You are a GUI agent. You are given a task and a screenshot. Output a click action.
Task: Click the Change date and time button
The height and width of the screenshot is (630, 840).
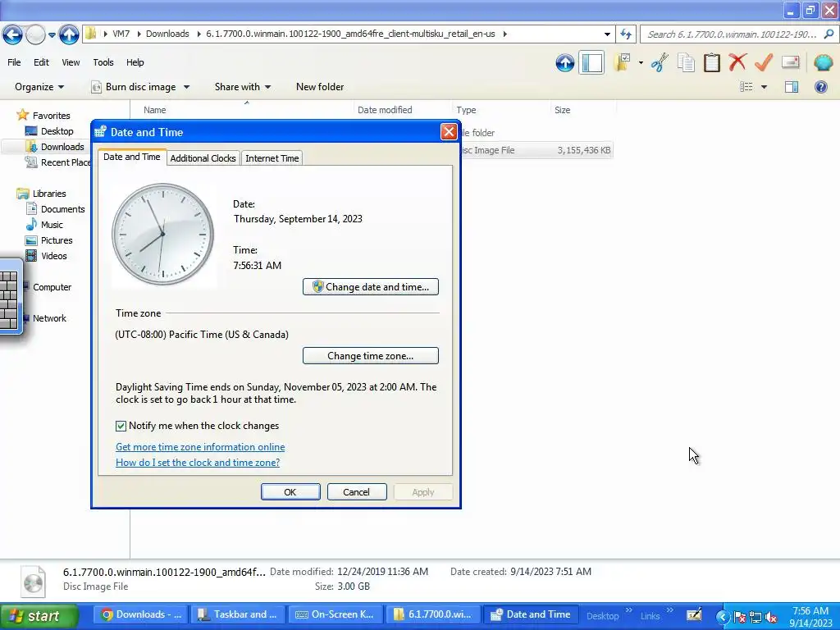tap(371, 286)
